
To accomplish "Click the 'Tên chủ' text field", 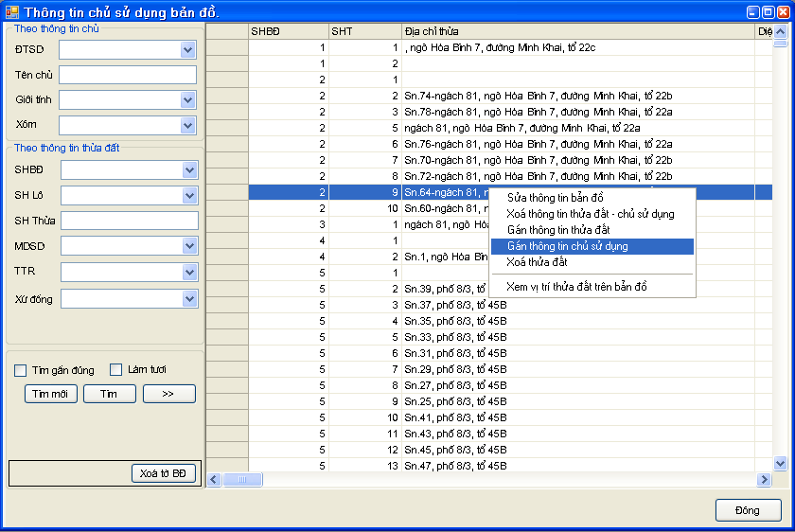I will 127,75.
